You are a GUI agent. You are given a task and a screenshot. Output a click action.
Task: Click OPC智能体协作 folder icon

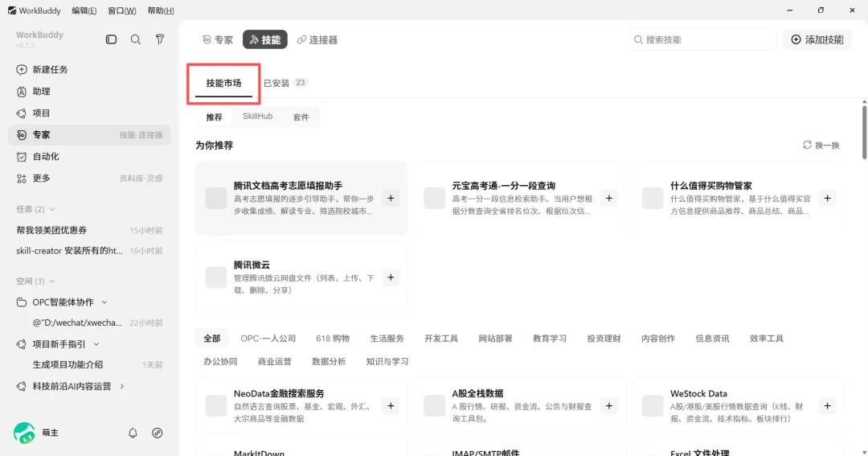coord(22,302)
